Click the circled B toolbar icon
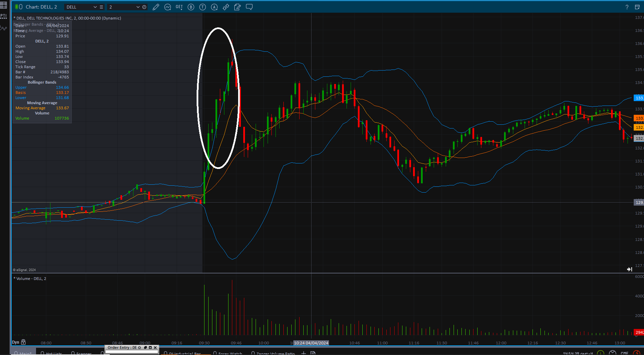The height and width of the screenshot is (355, 644). (x=191, y=7)
